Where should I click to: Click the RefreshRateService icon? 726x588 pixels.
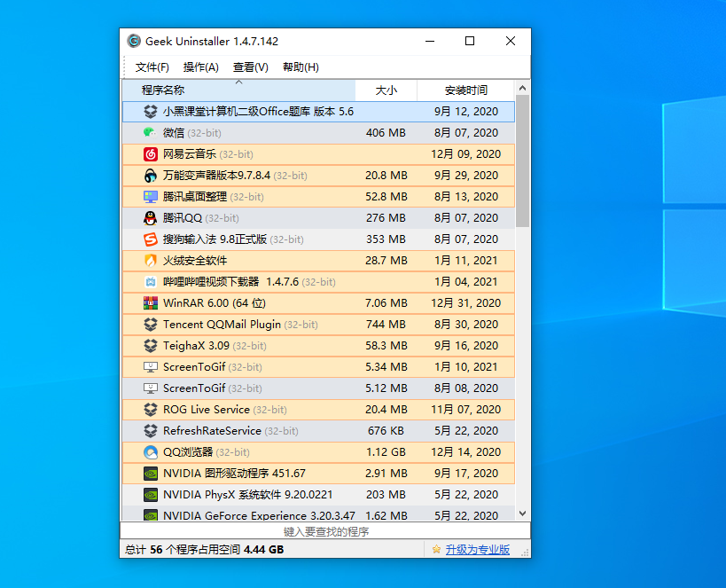click(x=151, y=431)
